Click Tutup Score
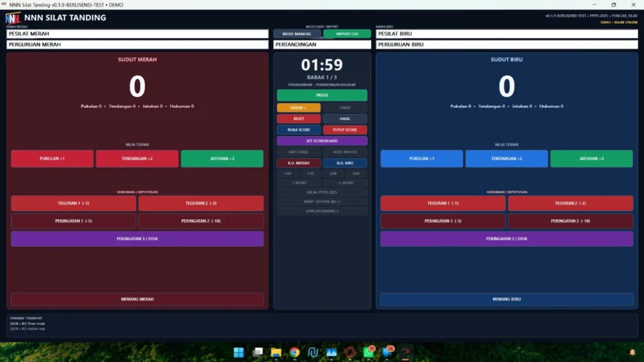Image resolution: width=644 pixels, height=362 pixels. coord(345,129)
